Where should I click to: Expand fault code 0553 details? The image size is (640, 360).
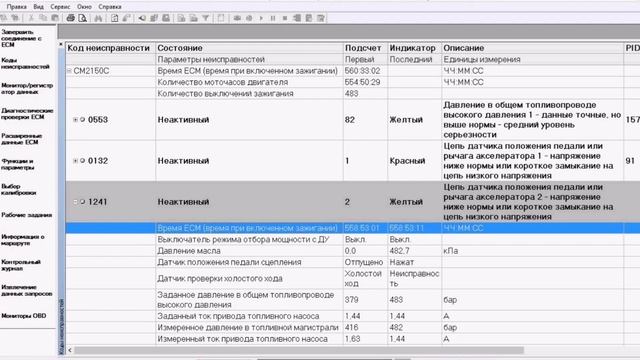pyautogui.click(x=75, y=120)
